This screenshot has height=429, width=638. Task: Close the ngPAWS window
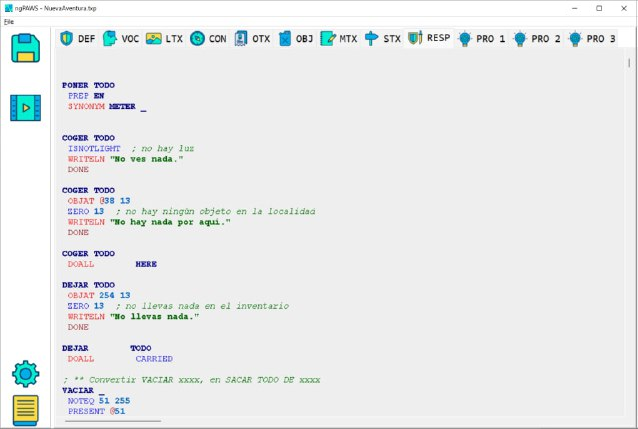[x=624, y=8]
